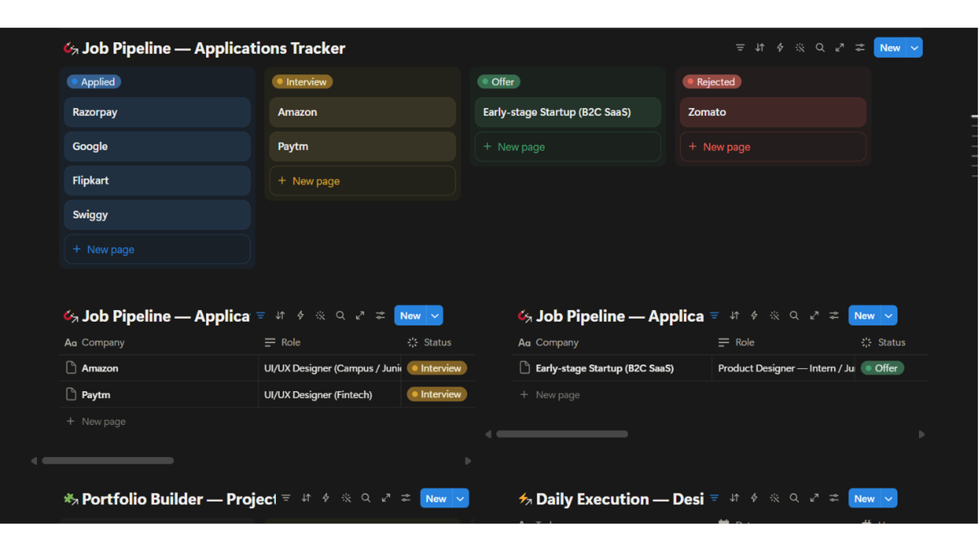Add a new page in the Rejected column
Image resolution: width=980 pixels, height=551 pixels.
(773, 147)
